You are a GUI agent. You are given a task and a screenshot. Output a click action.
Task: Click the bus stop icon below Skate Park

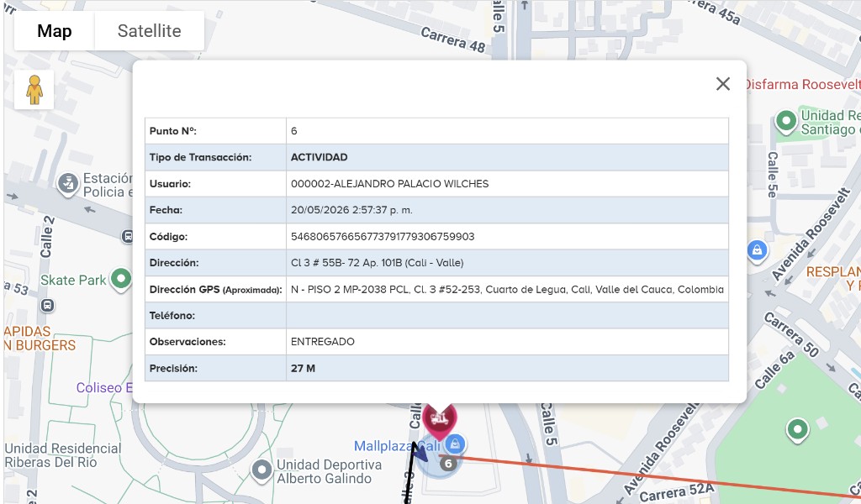click(x=47, y=305)
